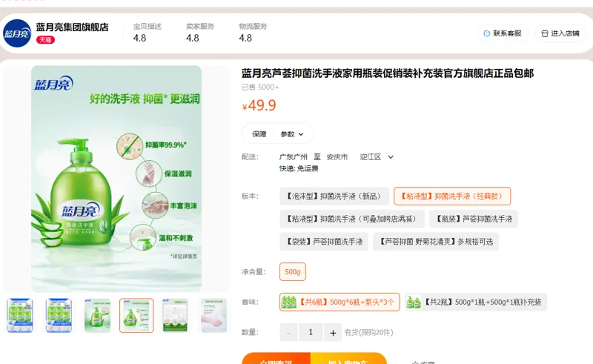Click the main product image
Screen dimensions: 593x364
pos(116,179)
